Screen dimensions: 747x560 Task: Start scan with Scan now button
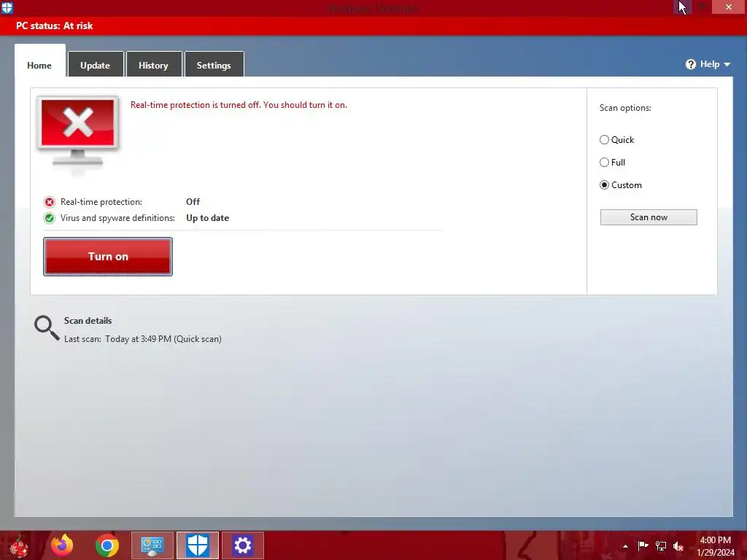[649, 217]
